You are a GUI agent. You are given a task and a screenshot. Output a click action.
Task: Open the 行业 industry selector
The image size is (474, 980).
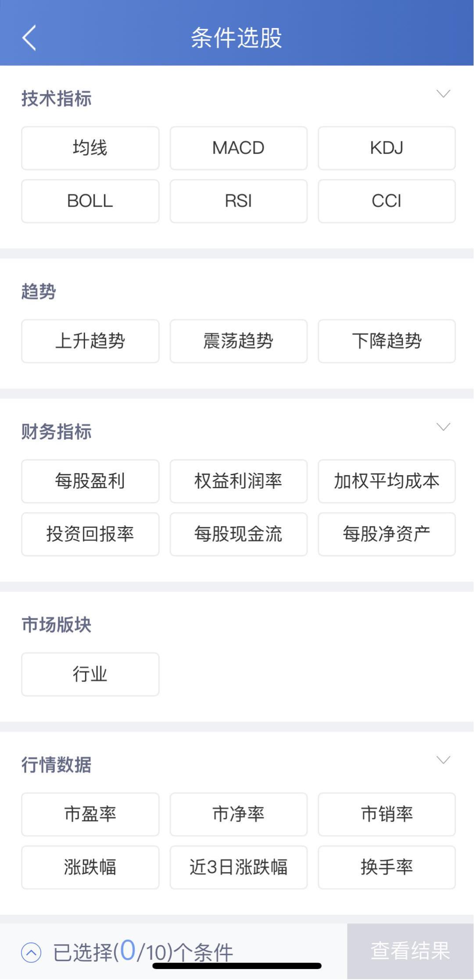click(x=90, y=674)
